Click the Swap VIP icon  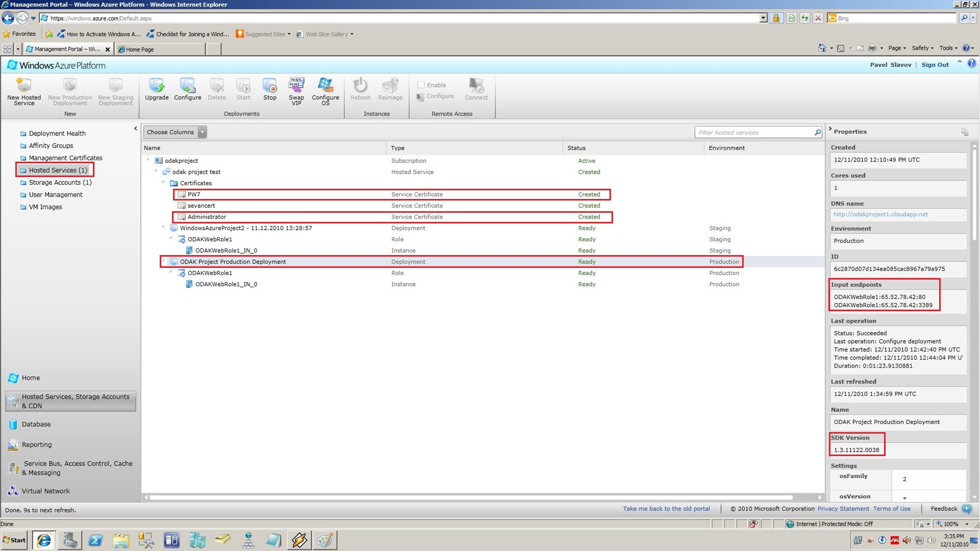[296, 85]
